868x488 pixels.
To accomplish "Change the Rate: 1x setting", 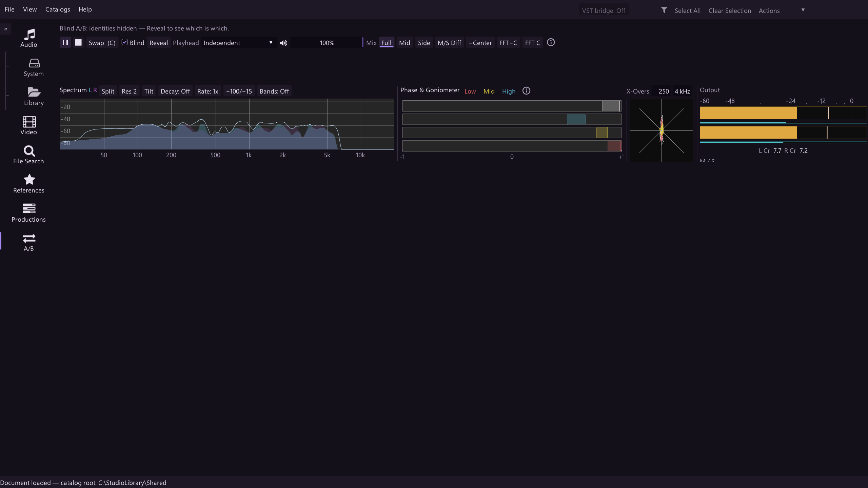I will 208,91.
